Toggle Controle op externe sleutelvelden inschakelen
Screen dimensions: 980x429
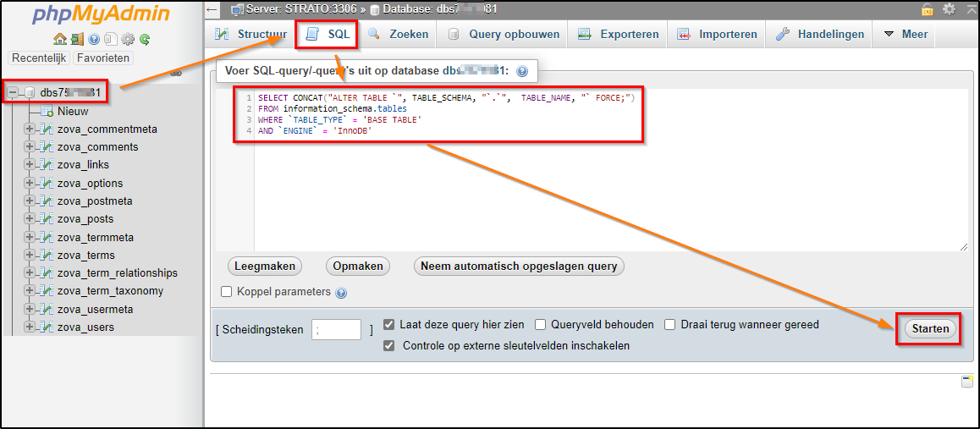pos(388,345)
